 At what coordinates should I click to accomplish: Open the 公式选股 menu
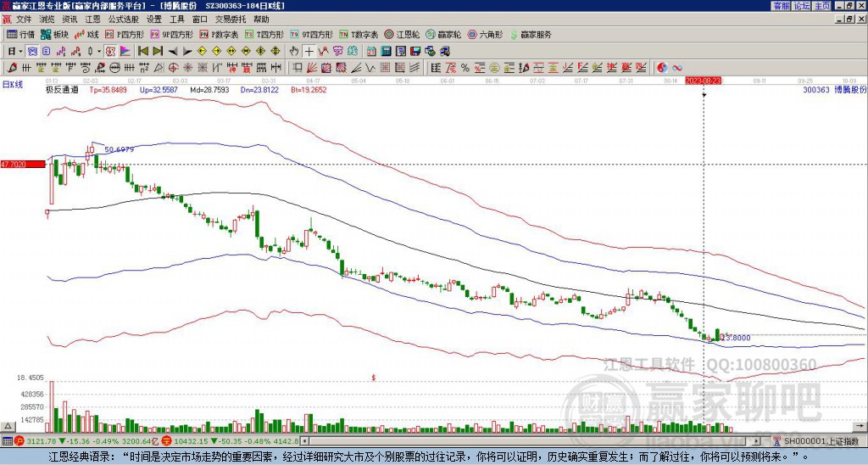tap(124, 19)
